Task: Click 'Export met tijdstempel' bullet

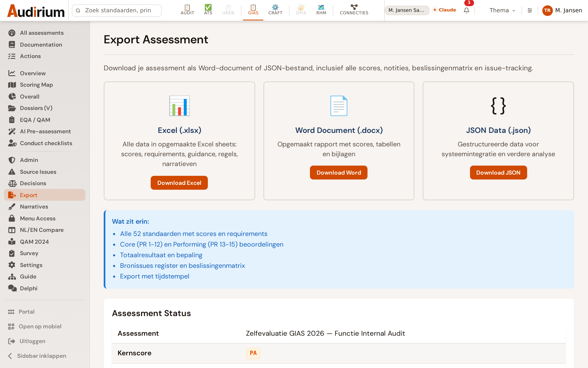Action: (155, 276)
